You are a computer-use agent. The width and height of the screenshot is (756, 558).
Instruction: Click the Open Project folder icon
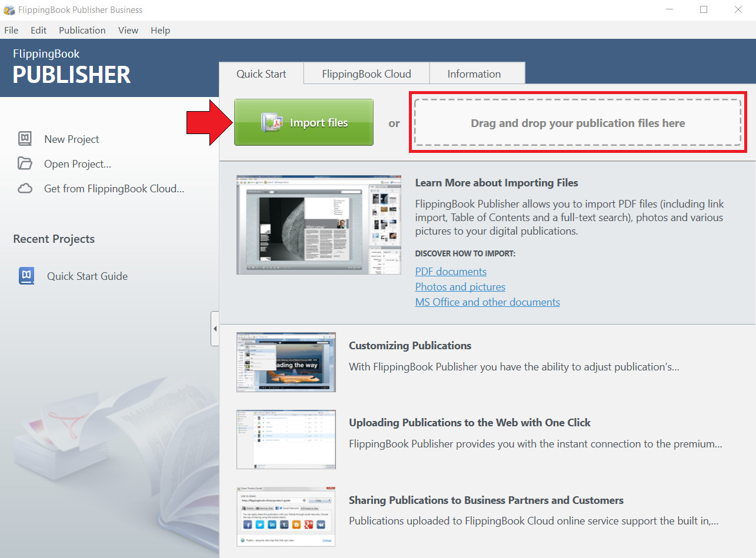25,163
